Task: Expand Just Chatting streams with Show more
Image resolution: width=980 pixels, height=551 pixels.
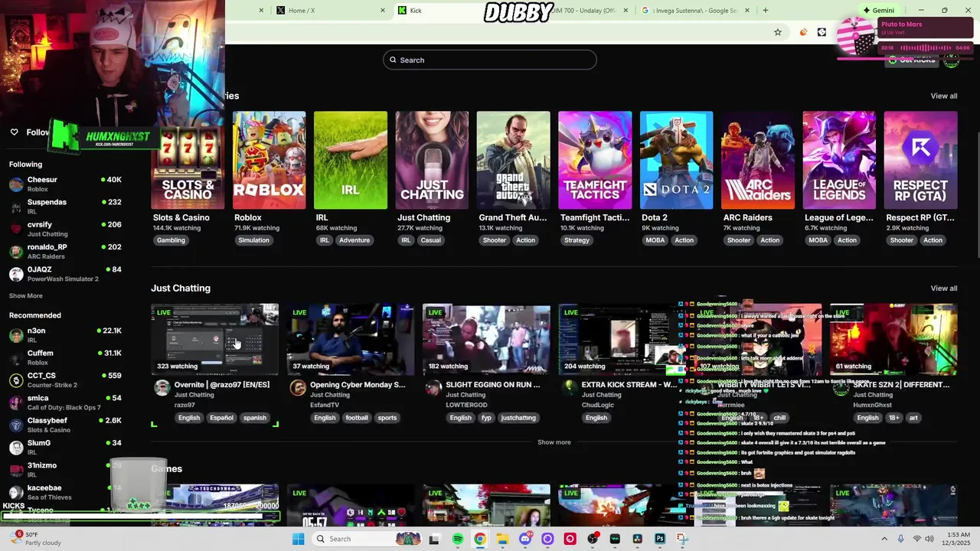Action: (554, 442)
